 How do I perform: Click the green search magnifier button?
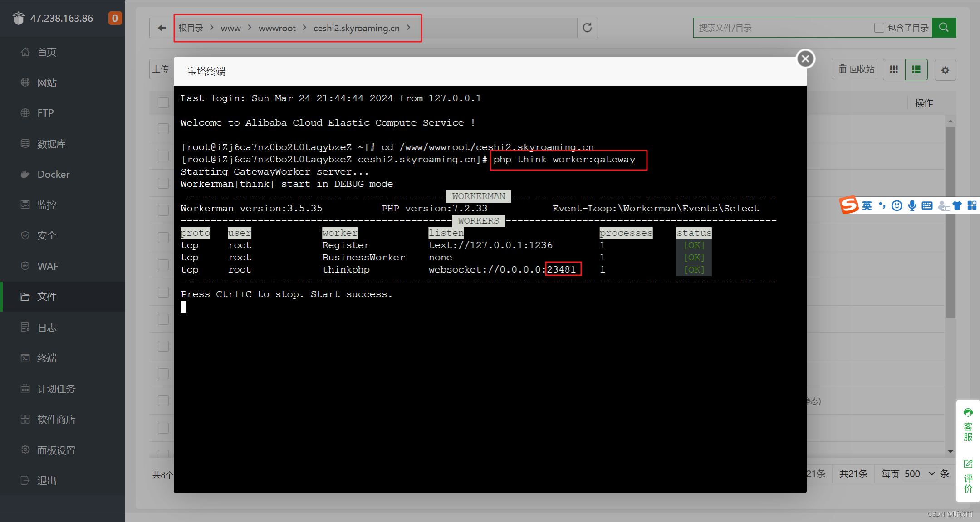pyautogui.click(x=944, y=28)
